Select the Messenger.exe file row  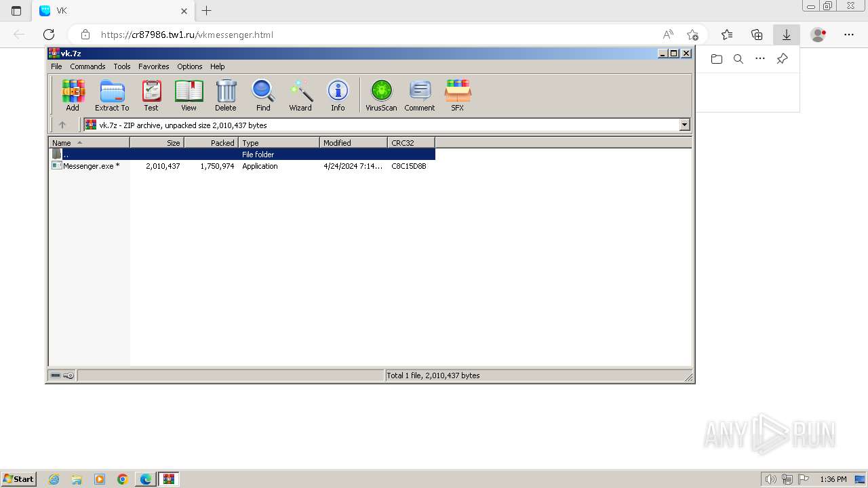click(x=242, y=166)
